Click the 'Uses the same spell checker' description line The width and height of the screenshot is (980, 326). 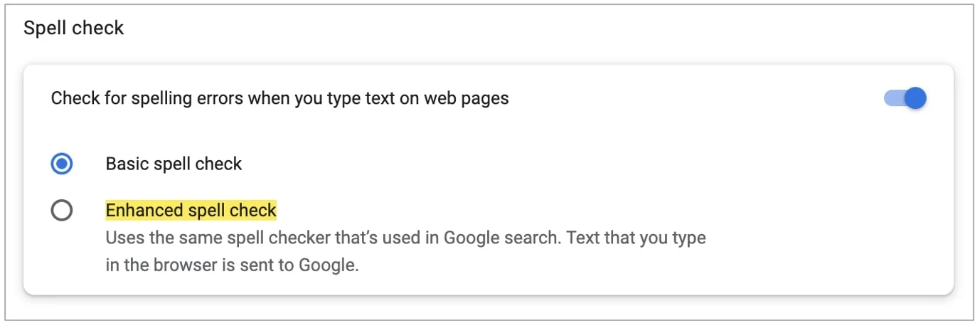coord(405,238)
